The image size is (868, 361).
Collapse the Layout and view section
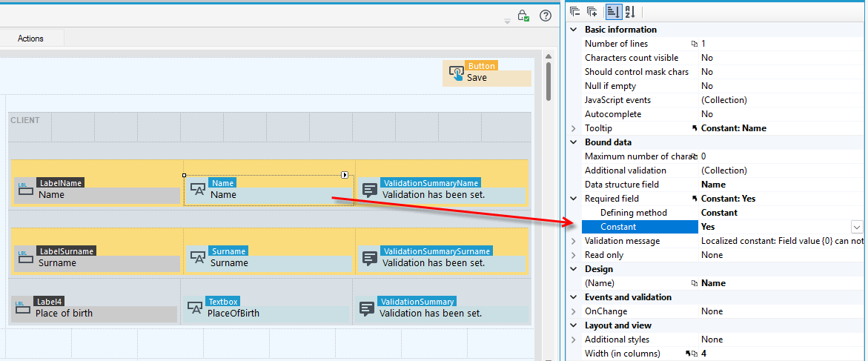(x=574, y=325)
